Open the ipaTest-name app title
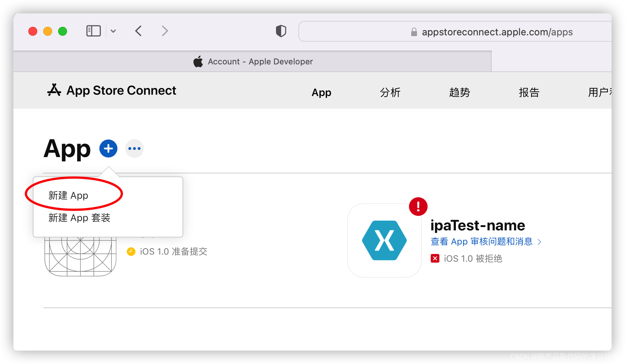Image resolution: width=625 pixels, height=364 pixels. (x=478, y=226)
